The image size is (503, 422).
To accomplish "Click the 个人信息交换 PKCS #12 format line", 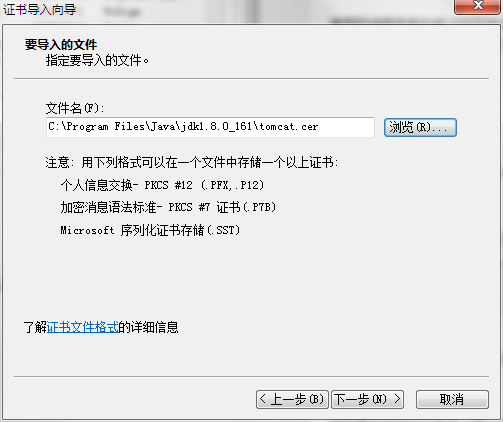I will coord(162,185).
